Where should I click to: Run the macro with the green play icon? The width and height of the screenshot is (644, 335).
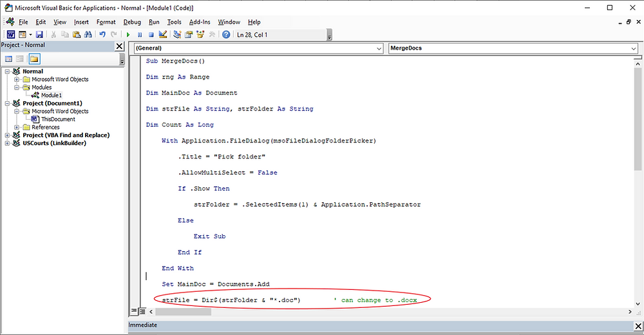click(x=128, y=35)
